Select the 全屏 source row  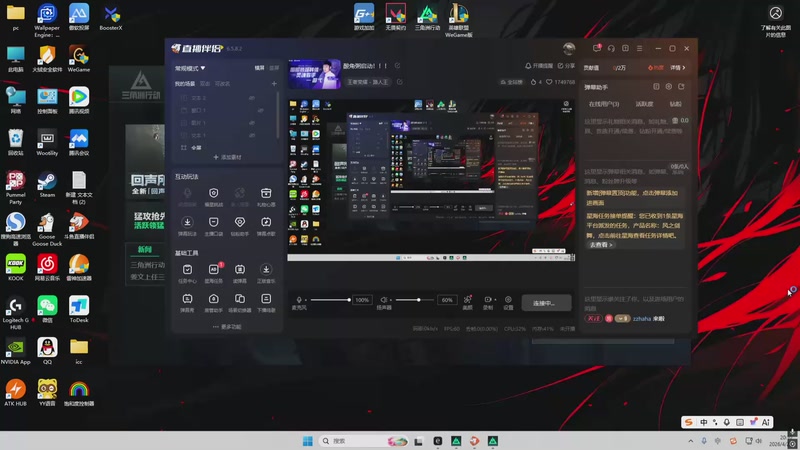226,147
